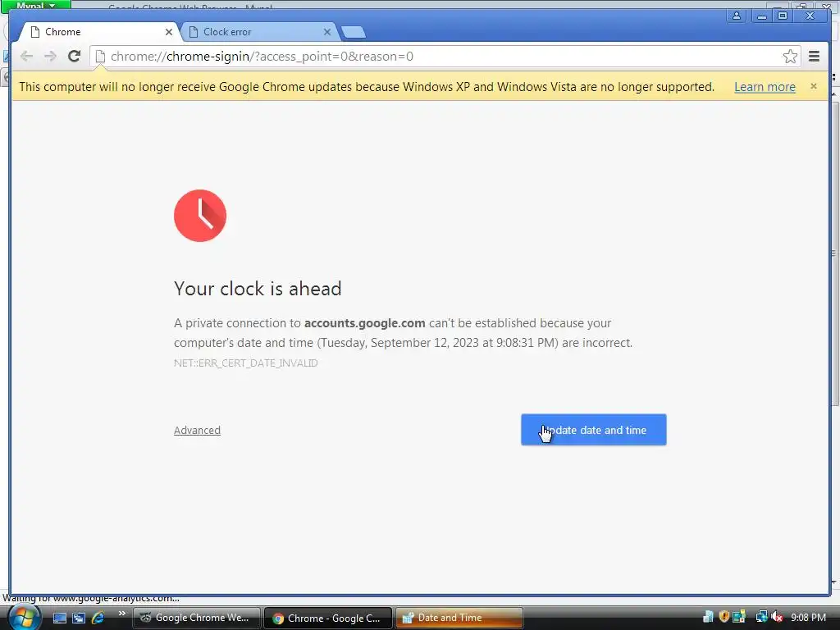Click the NET::ERR_CERT_DATE_INVALID error code
Screen dimensions: 840x630
click(x=246, y=363)
